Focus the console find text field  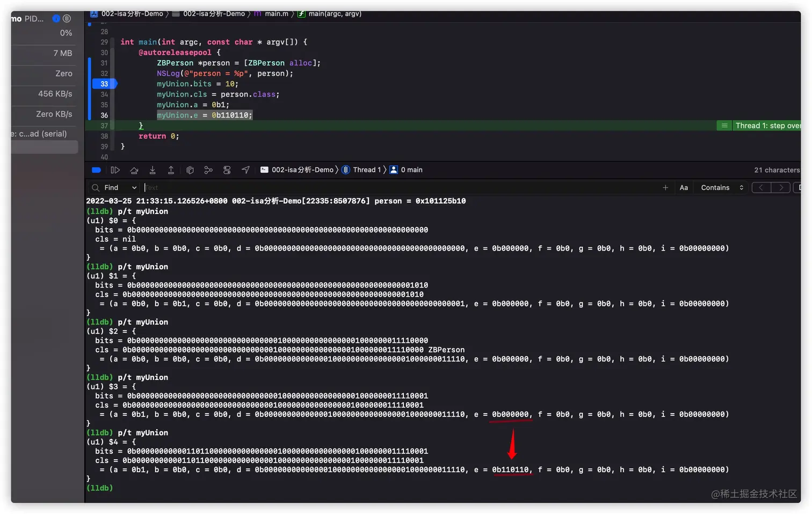[400, 188]
